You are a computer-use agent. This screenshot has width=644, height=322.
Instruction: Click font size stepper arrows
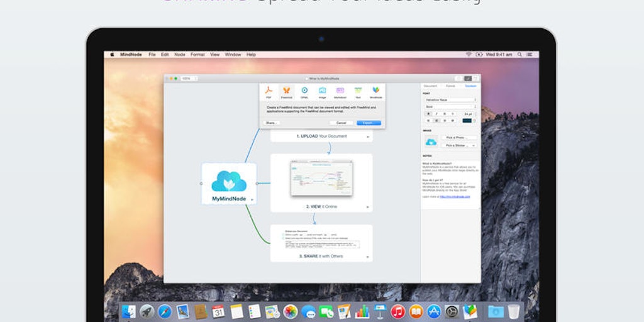pos(475,114)
